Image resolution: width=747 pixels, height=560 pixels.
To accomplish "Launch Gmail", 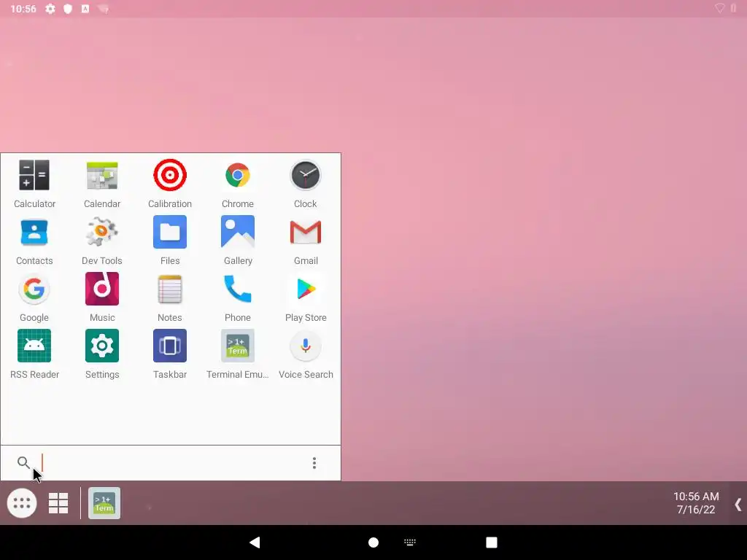I will (x=306, y=241).
